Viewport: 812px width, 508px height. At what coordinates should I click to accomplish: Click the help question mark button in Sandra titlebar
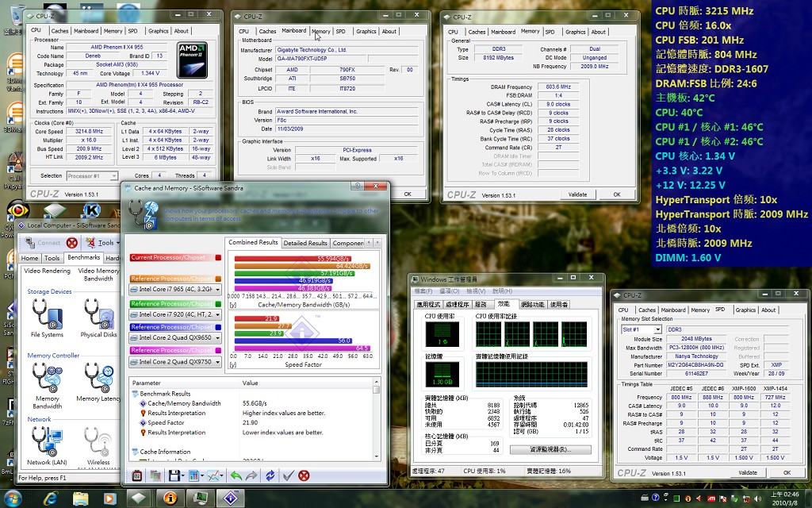pos(357,186)
